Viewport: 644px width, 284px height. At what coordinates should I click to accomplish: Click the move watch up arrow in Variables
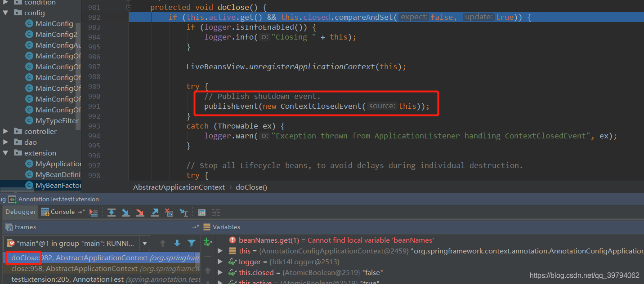[x=207, y=271]
